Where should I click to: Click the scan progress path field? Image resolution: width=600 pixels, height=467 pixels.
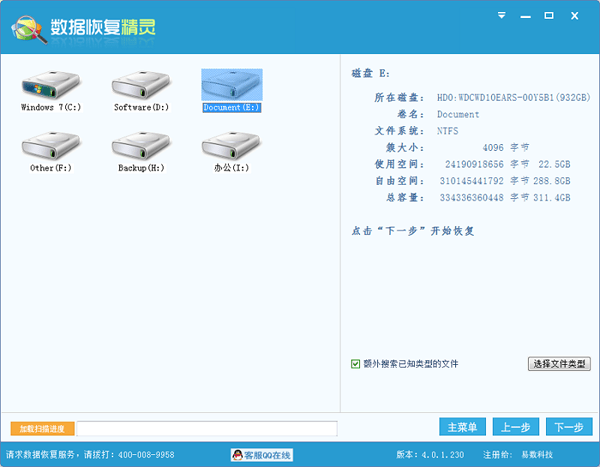coord(207,429)
